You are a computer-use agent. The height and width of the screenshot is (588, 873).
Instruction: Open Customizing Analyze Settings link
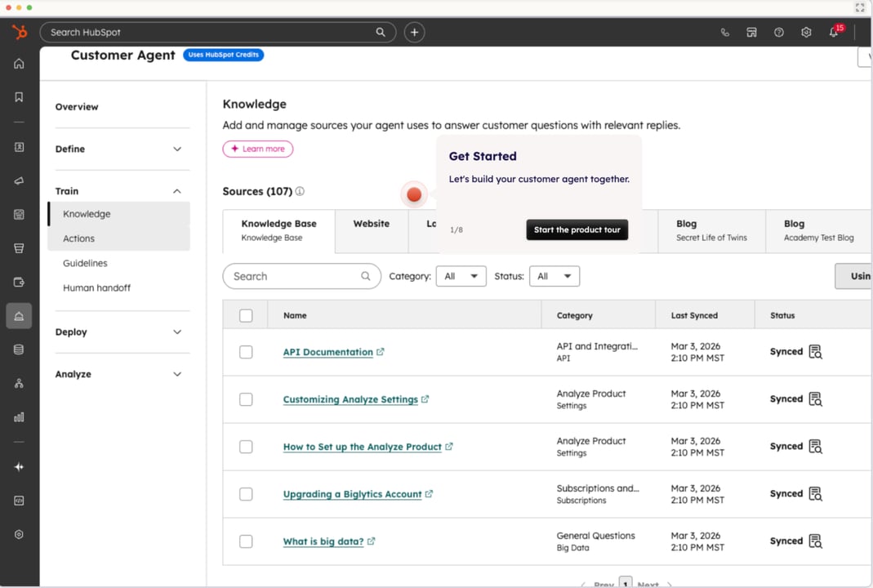click(350, 399)
